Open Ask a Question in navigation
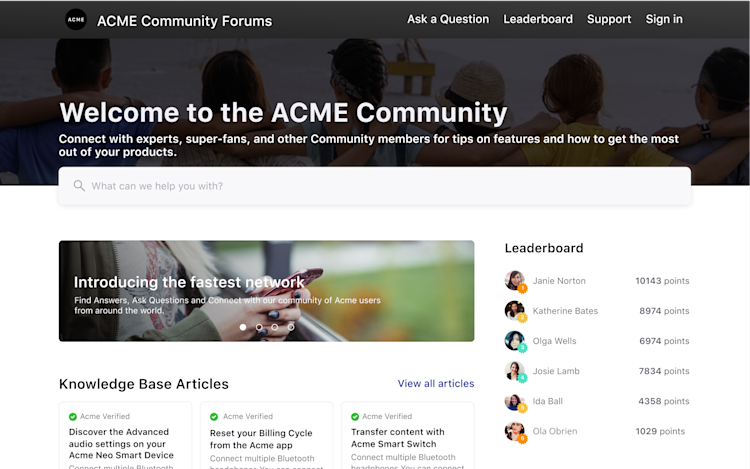Image resolution: width=750 pixels, height=469 pixels. tap(448, 19)
